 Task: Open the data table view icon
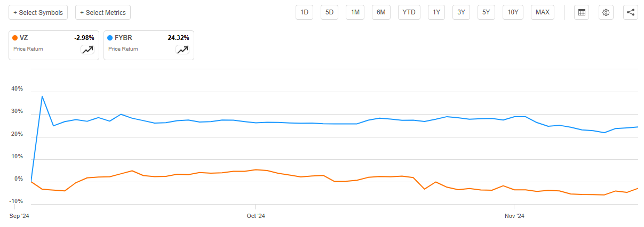pyautogui.click(x=581, y=12)
